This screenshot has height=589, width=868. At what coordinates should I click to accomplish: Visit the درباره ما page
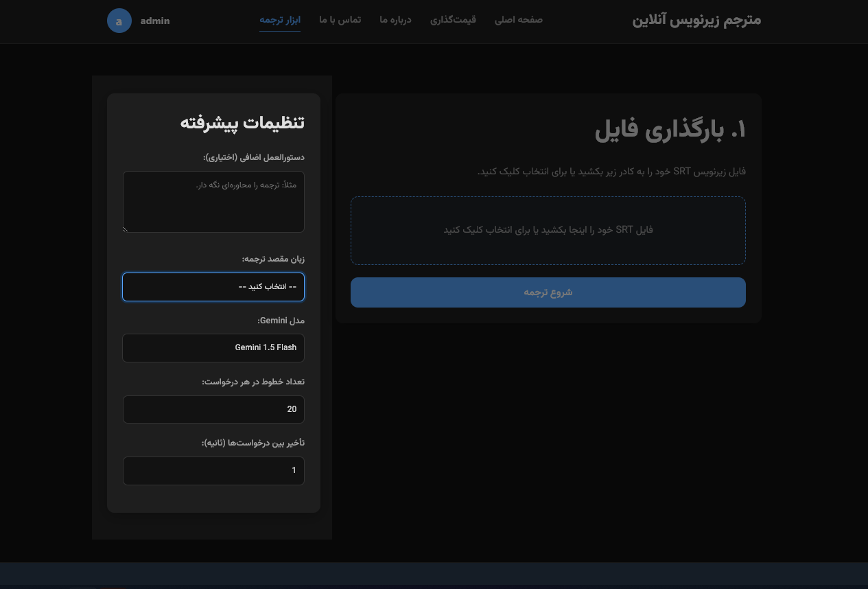coord(395,20)
